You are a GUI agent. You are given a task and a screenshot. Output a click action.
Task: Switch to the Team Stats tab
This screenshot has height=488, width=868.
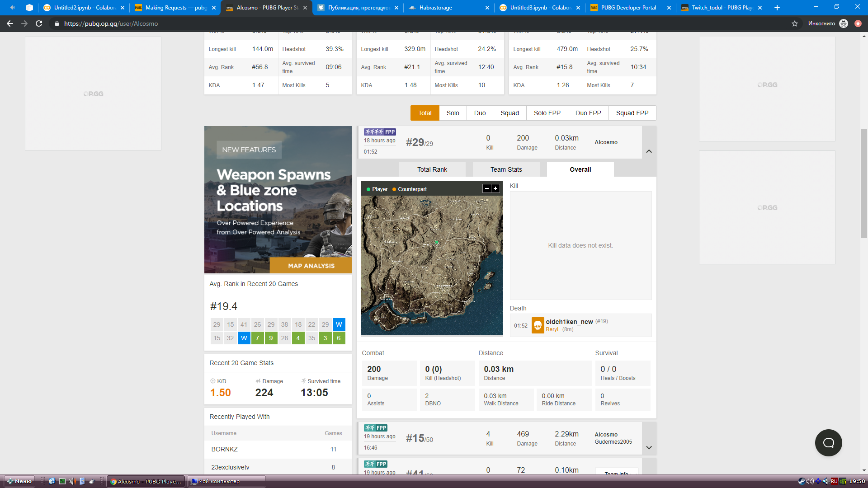[506, 169]
